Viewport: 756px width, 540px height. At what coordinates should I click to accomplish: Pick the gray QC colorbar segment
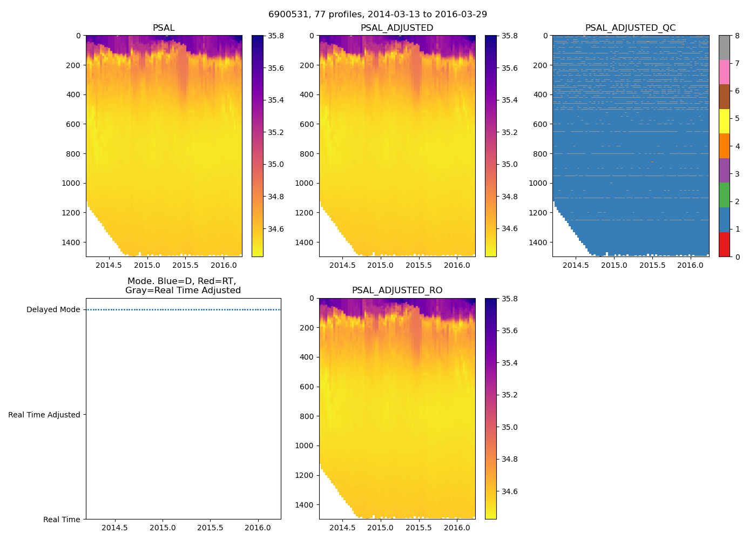(x=724, y=48)
